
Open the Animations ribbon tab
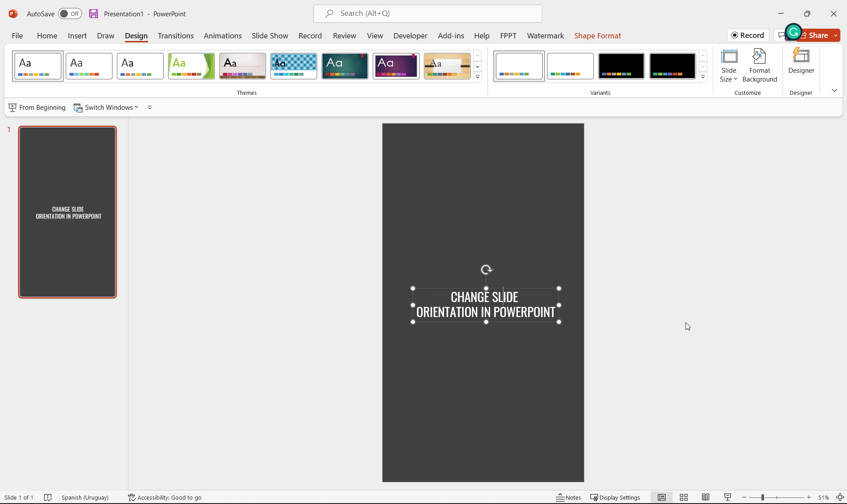(x=222, y=35)
